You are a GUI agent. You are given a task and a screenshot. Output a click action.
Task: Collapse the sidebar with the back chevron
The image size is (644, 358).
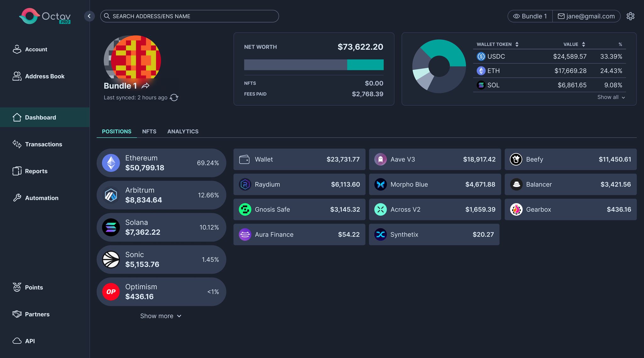(89, 16)
